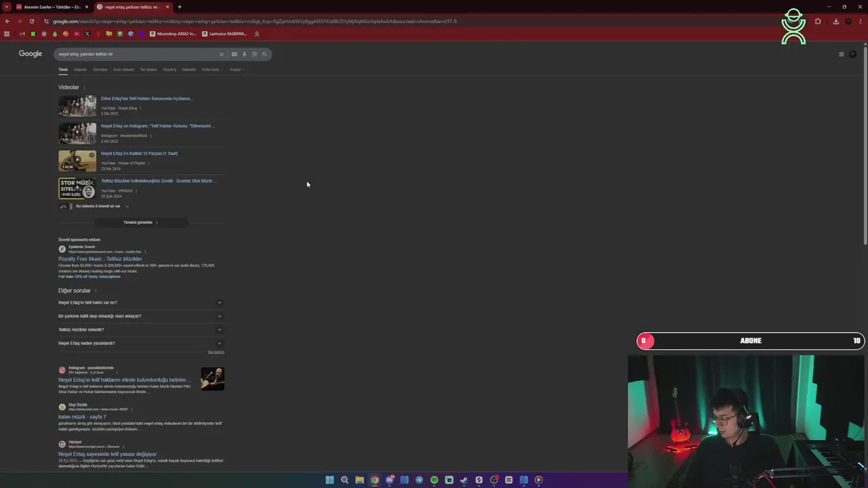The width and height of the screenshot is (868, 488).
Task: Open the tab search dropdown arrow
Action: (x=7, y=7)
